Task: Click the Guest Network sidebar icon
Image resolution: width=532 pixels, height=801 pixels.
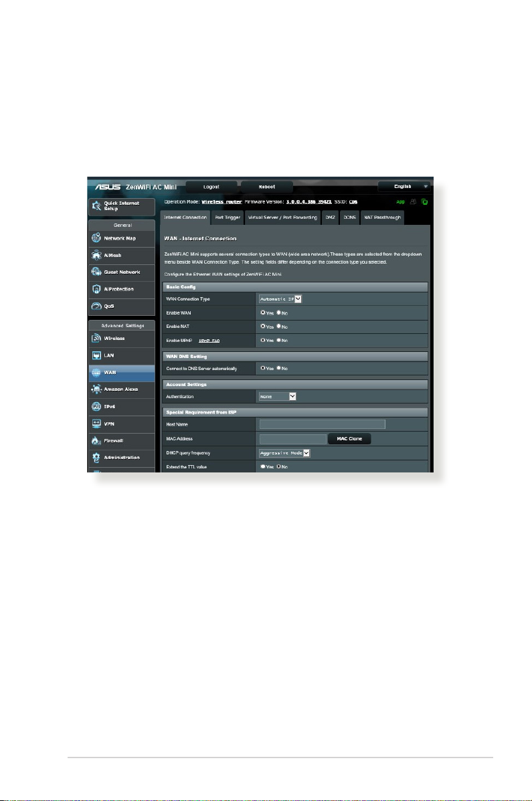Action: click(96, 272)
